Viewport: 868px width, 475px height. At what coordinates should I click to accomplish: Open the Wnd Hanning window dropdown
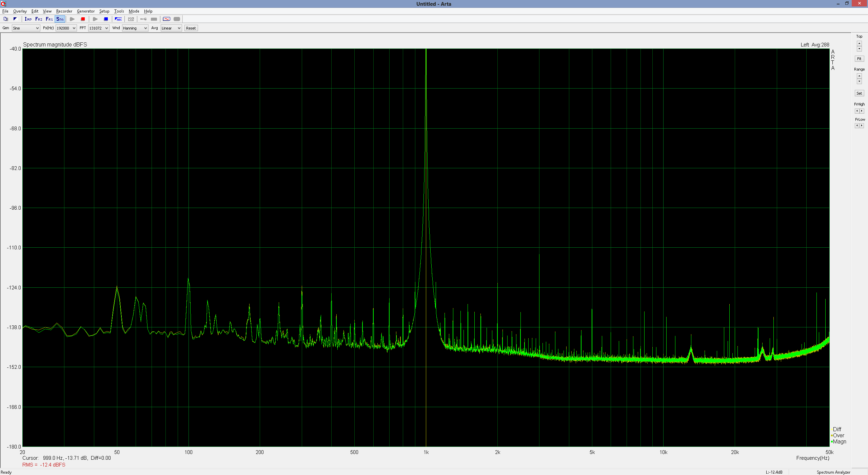pos(135,28)
